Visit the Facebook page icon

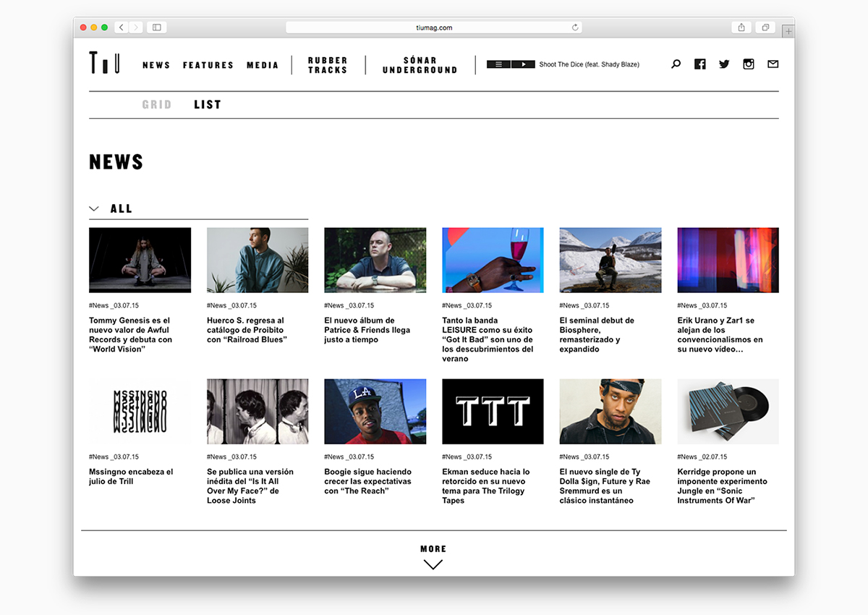click(699, 64)
